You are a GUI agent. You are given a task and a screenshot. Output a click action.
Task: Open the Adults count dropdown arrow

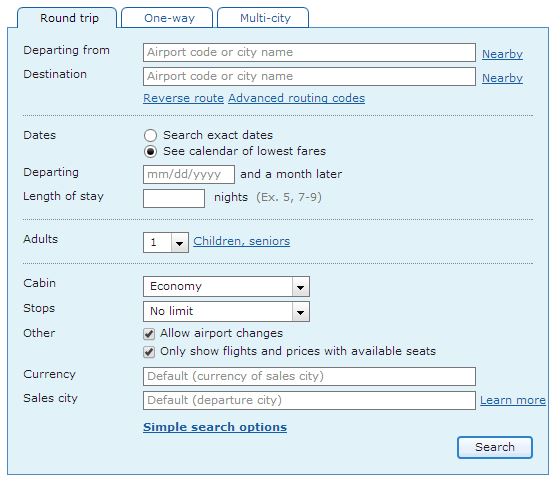click(180, 243)
